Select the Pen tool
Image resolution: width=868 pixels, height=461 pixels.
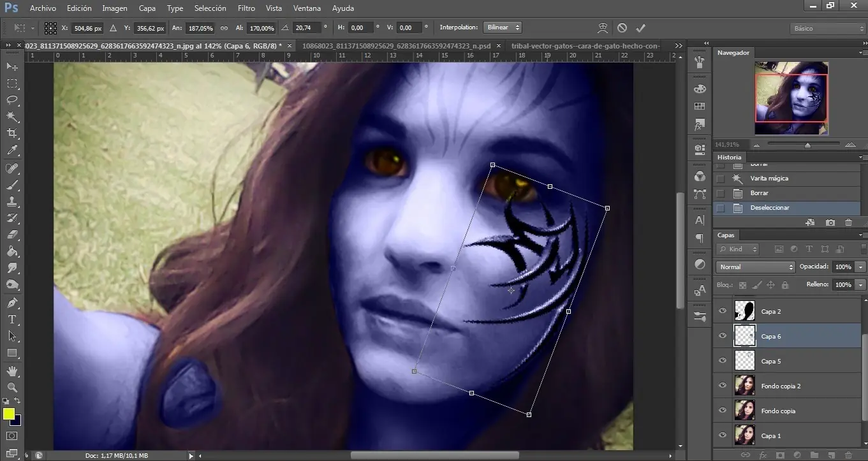[x=12, y=303]
